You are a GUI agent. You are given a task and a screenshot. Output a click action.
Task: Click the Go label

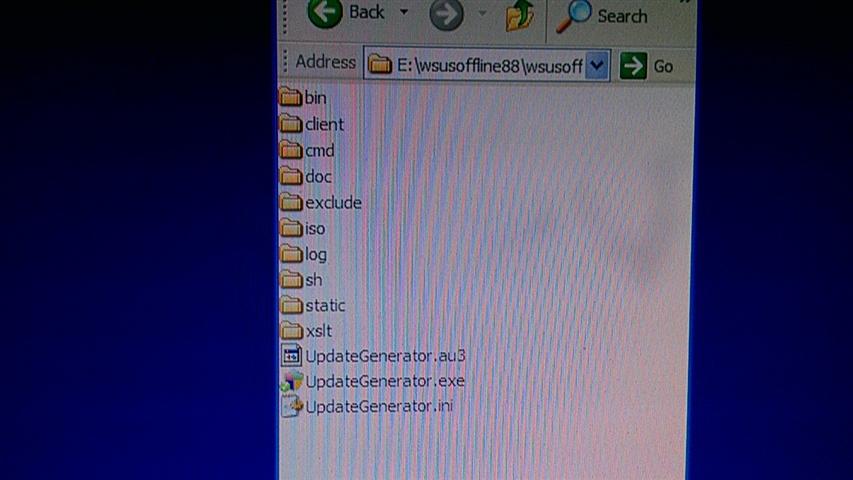pyautogui.click(x=663, y=66)
